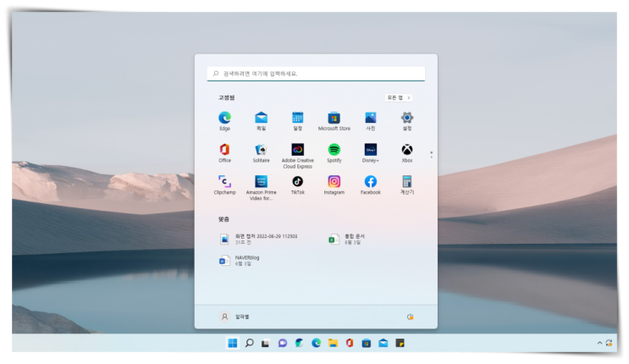Click the Windows Start button on taskbar
The height and width of the screenshot is (364, 629).
232,343
